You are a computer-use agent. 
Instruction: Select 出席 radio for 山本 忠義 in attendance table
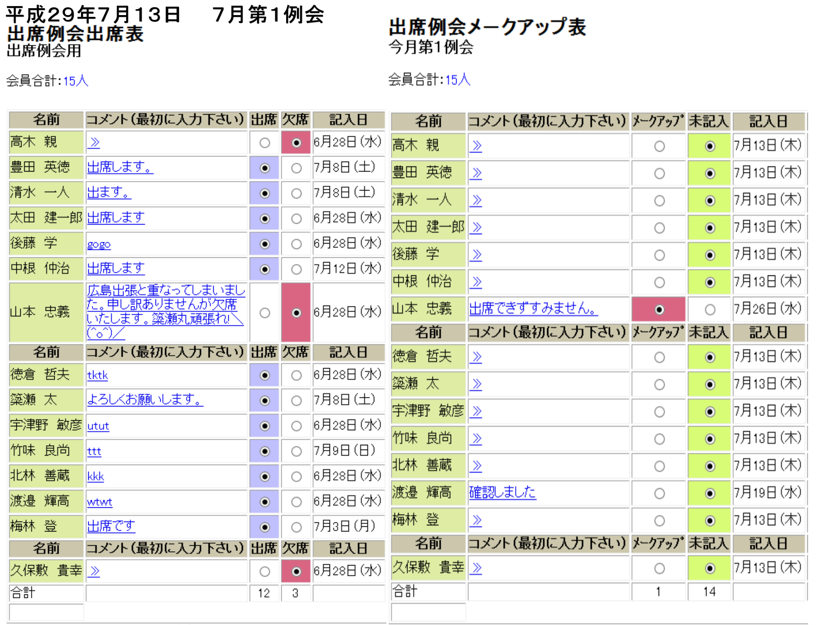click(x=264, y=312)
